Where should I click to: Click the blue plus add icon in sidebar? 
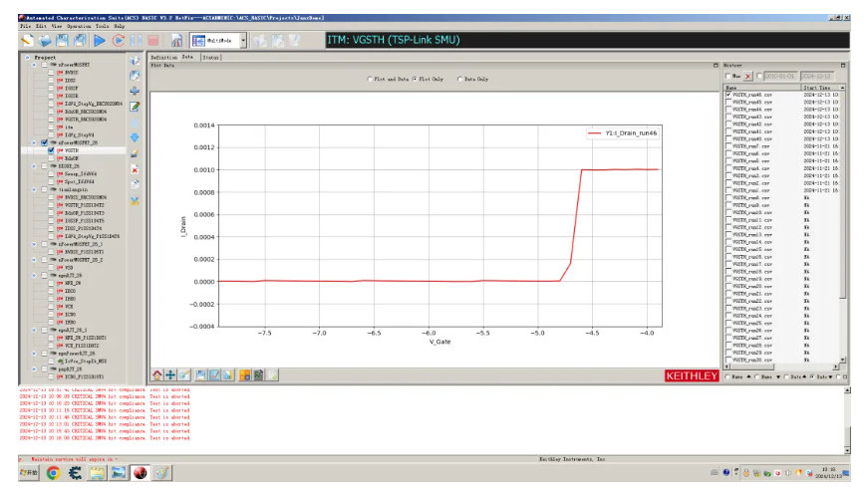pyautogui.click(x=135, y=91)
